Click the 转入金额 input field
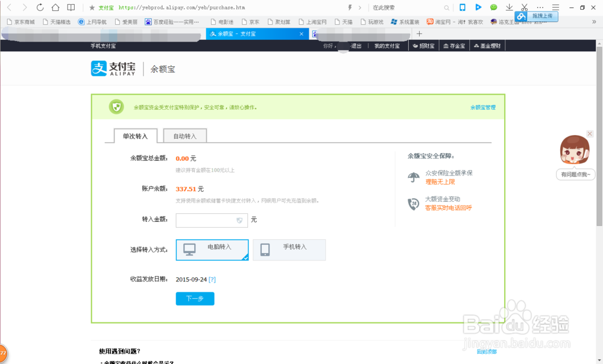 tap(212, 220)
